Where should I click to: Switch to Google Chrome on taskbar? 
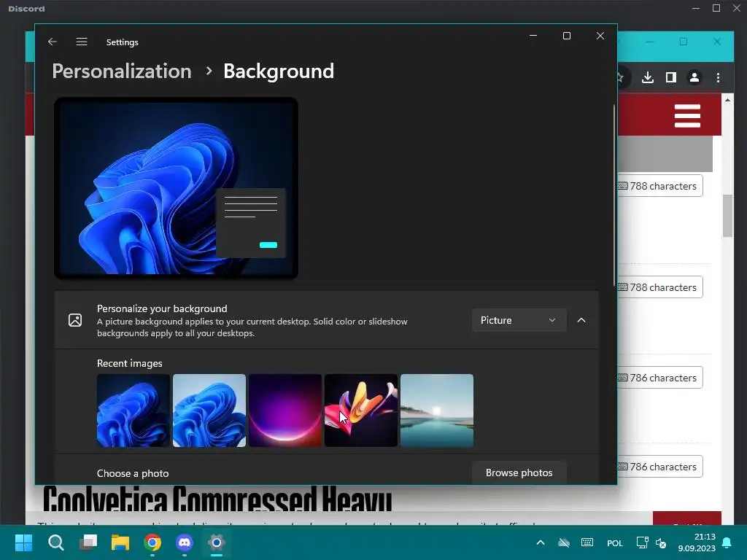[x=152, y=542]
